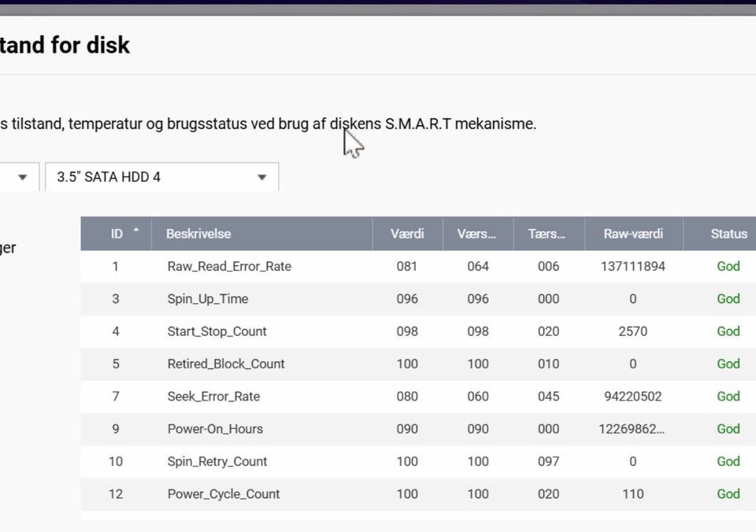The image size is (756, 532).
Task: Select the Start_Stop_Count row
Action: click(x=418, y=331)
